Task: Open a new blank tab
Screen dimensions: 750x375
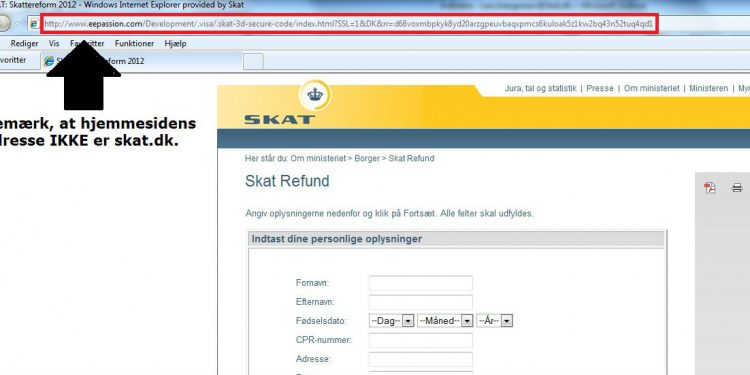Action: [x=254, y=61]
